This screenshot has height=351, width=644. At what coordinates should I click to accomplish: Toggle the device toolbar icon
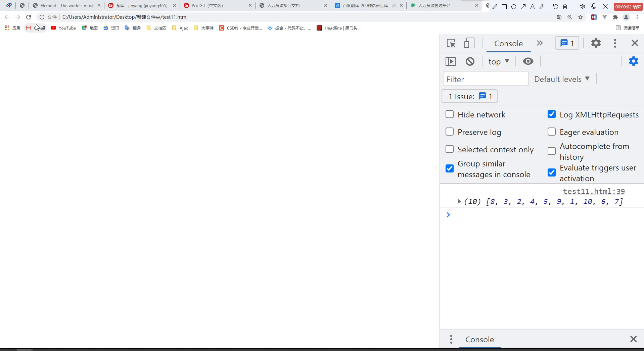469,43
